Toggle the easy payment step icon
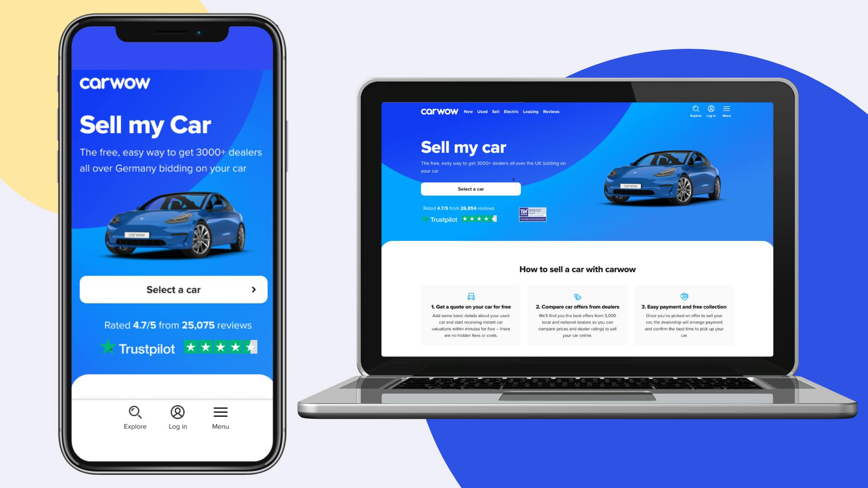This screenshot has width=868, height=488. tap(684, 296)
